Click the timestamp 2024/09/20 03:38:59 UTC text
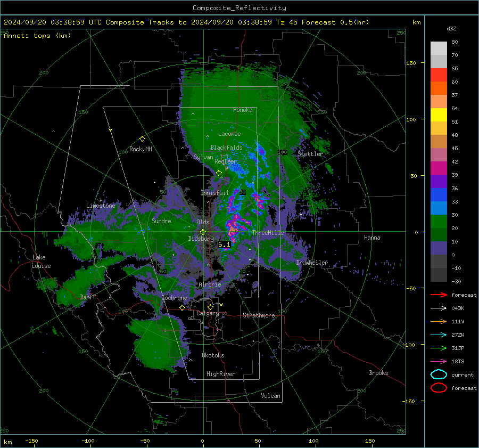The image size is (479, 448). pos(52,22)
